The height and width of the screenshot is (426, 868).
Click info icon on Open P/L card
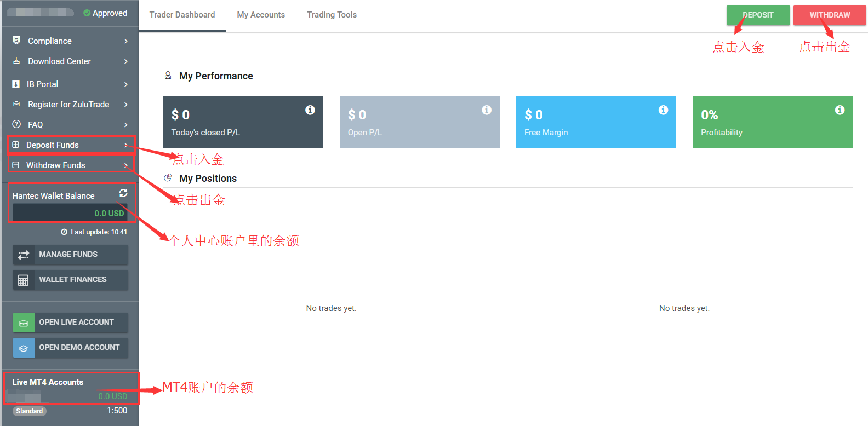487,110
